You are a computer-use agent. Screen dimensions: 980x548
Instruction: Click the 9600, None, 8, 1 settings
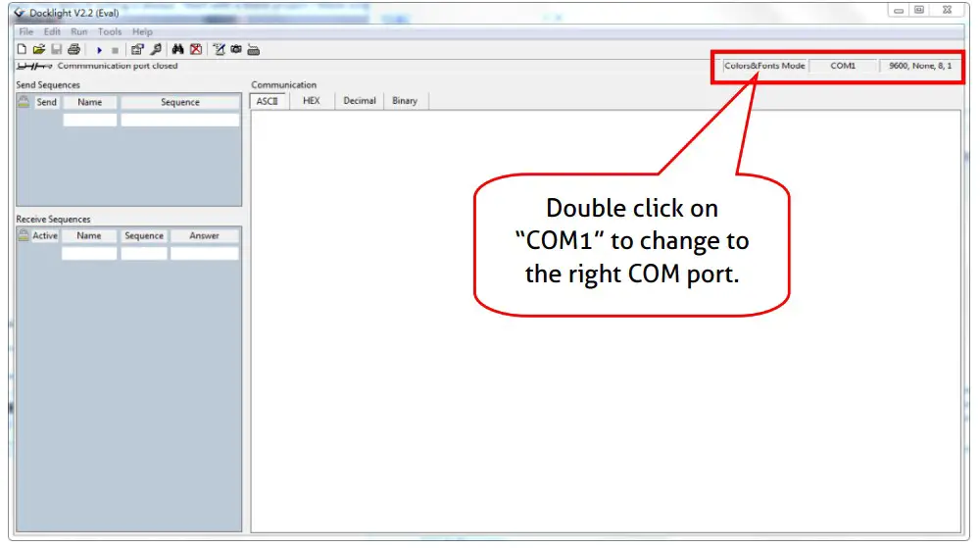919,66
